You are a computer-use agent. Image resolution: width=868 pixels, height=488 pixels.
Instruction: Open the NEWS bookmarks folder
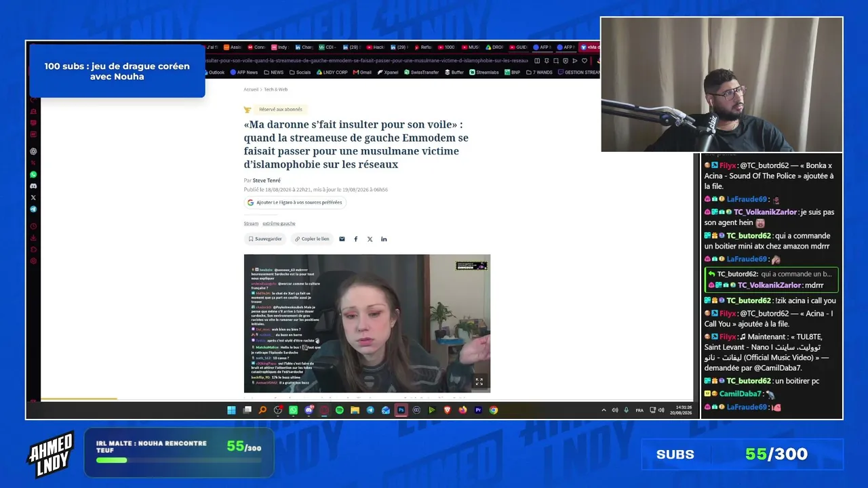pos(274,73)
